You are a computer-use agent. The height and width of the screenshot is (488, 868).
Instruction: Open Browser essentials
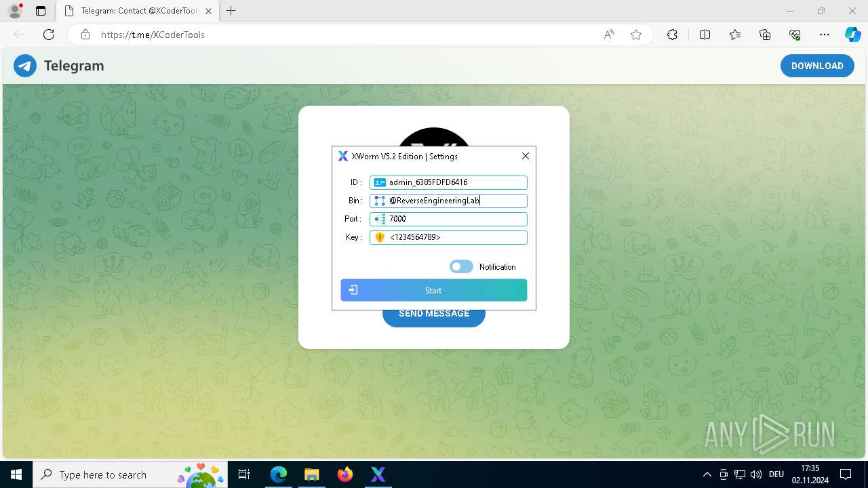coord(795,35)
